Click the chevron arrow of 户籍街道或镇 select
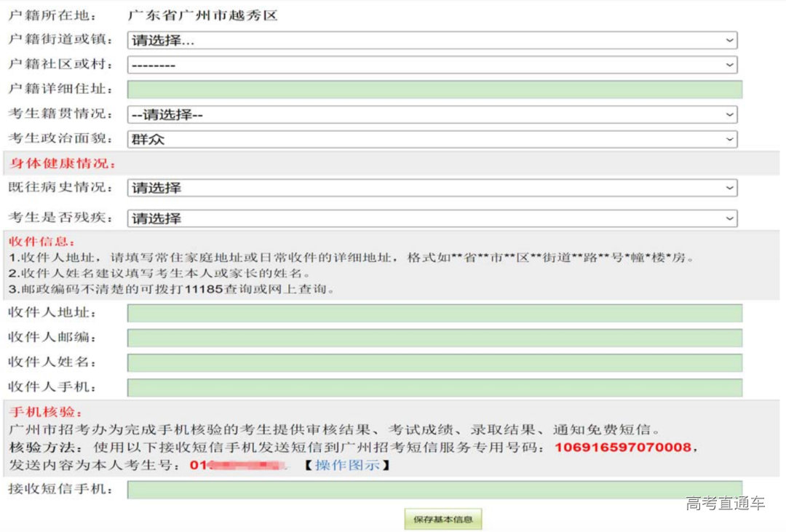The height and width of the screenshot is (532, 786). click(x=729, y=41)
